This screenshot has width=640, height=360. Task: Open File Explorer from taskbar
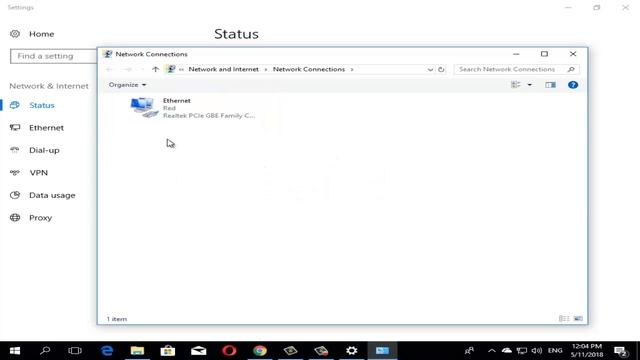click(137, 351)
